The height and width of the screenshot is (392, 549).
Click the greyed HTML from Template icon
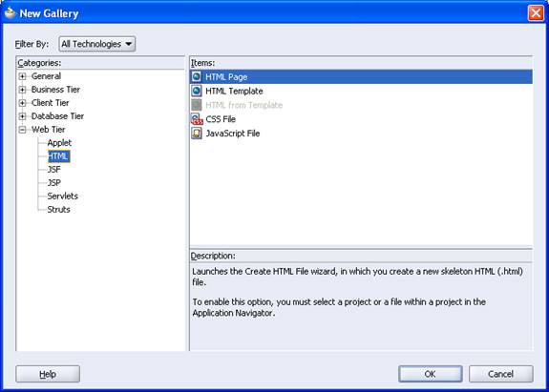coord(197,105)
